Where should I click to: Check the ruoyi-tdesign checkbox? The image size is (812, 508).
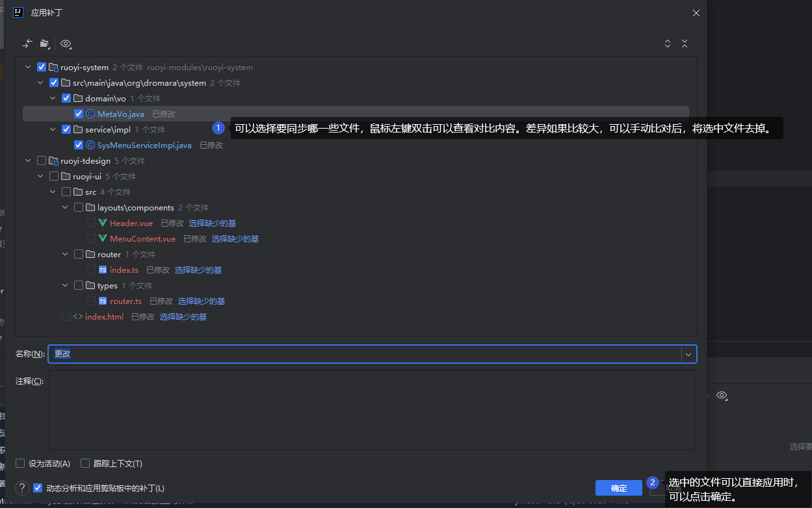tap(42, 160)
